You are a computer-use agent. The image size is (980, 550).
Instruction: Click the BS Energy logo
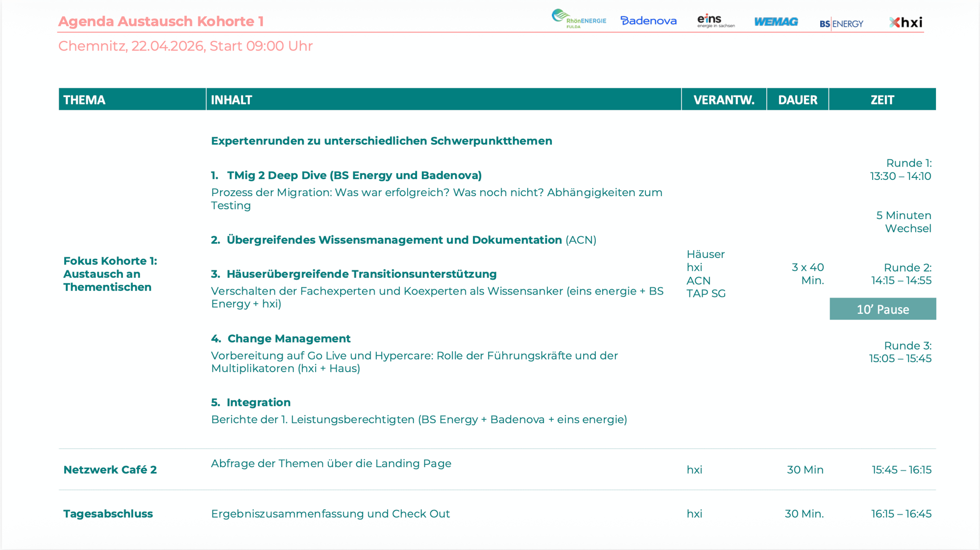841,24
